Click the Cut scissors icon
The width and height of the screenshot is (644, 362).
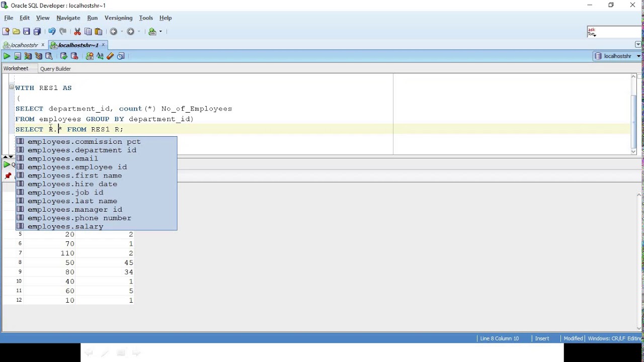(x=77, y=32)
